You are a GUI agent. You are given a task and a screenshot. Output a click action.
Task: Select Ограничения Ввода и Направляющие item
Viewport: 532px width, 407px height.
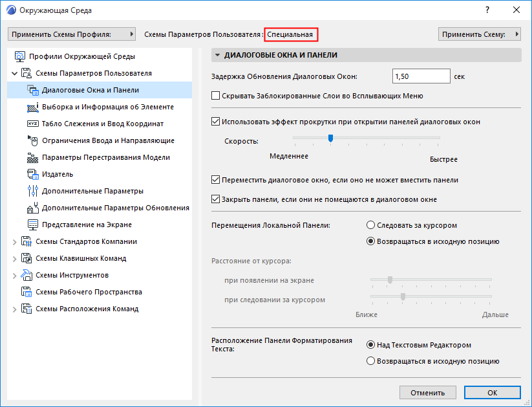100,140
